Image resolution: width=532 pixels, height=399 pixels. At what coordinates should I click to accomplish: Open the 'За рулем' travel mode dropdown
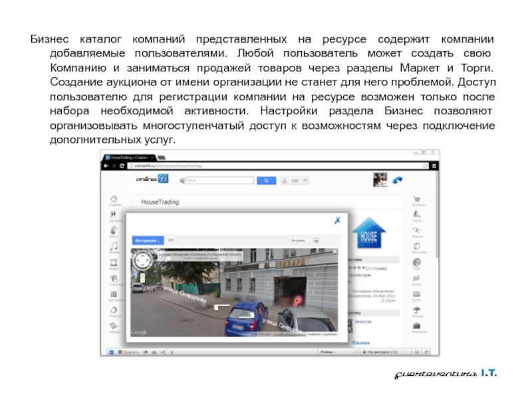pyautogui.click(x=317, y=240)
